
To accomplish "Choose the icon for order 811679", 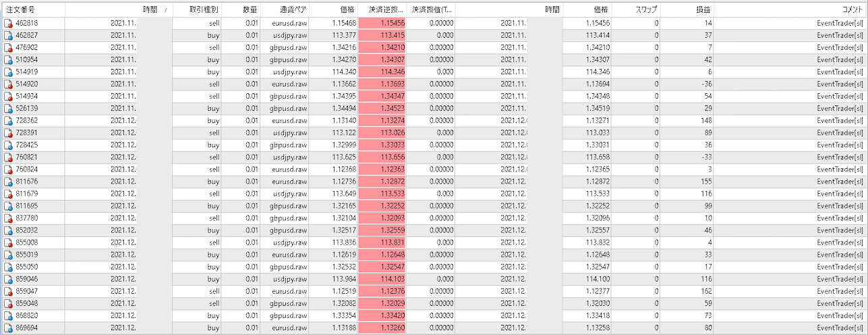I will [x=8, y=193].
